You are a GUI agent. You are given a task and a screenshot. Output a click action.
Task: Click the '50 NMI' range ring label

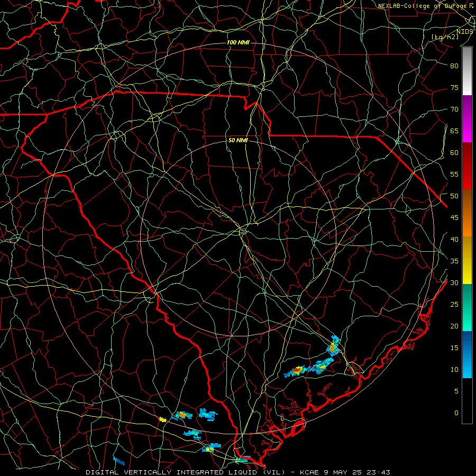(x=238, y=140)
